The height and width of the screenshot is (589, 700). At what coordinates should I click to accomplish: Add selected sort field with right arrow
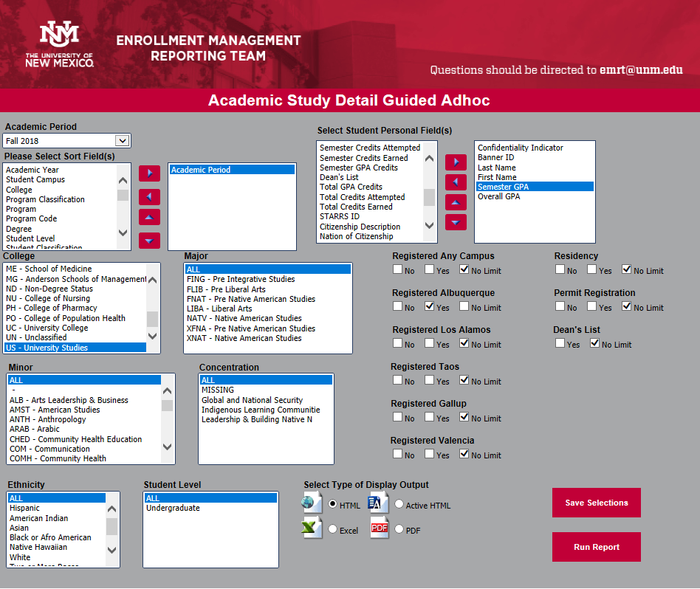(149, 173)
